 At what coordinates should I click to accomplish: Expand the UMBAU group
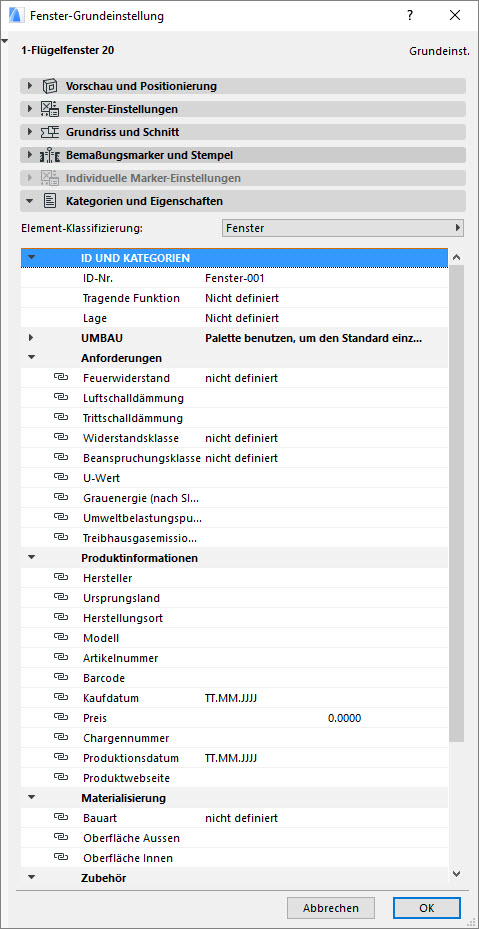coord(31,338)
